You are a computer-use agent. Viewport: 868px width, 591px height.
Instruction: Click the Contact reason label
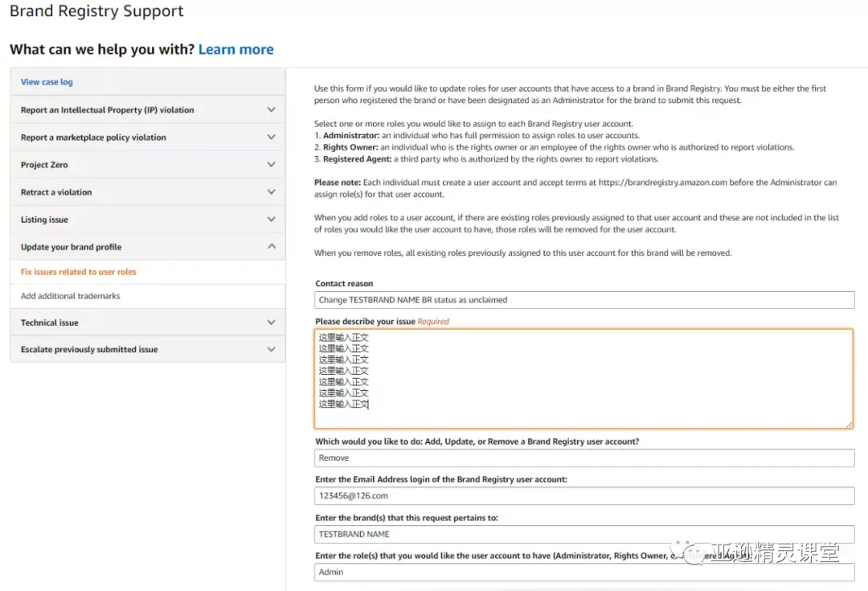344,284
